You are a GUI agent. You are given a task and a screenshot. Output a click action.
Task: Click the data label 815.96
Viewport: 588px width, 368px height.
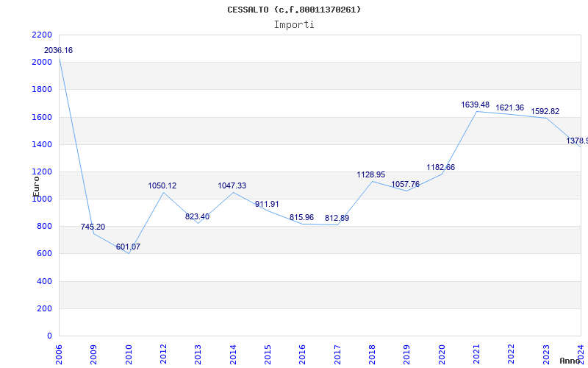click(302, 217)
